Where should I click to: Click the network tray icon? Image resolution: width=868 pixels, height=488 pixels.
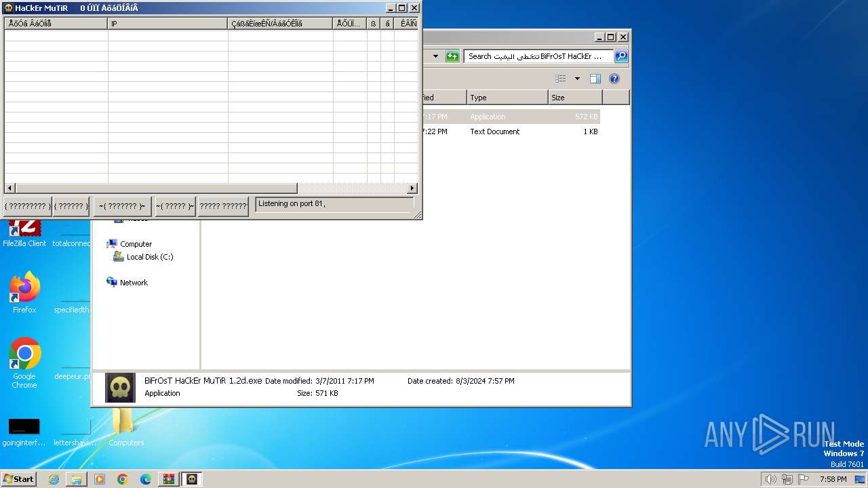(x=787, y=479)
